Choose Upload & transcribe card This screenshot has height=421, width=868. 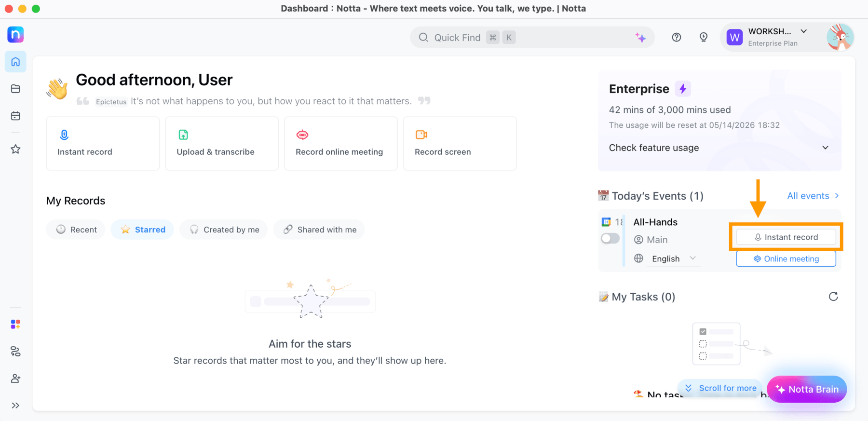[222, 143]
